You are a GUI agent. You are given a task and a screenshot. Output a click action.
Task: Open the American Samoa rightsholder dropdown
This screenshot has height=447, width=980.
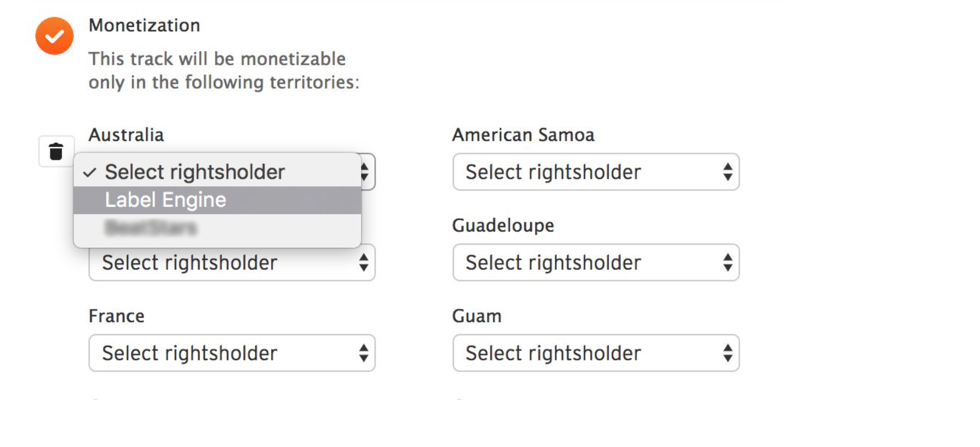point(595,172)
